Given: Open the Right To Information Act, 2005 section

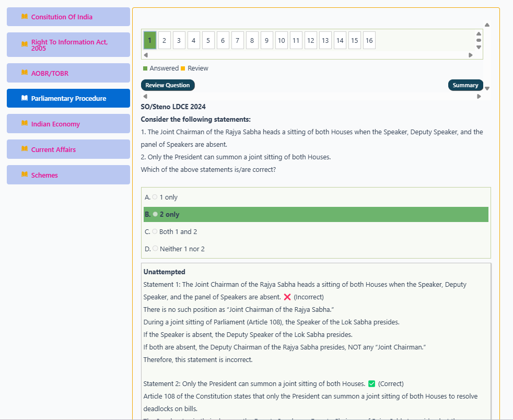Looking at the screenshot, I should coord(68,45).
